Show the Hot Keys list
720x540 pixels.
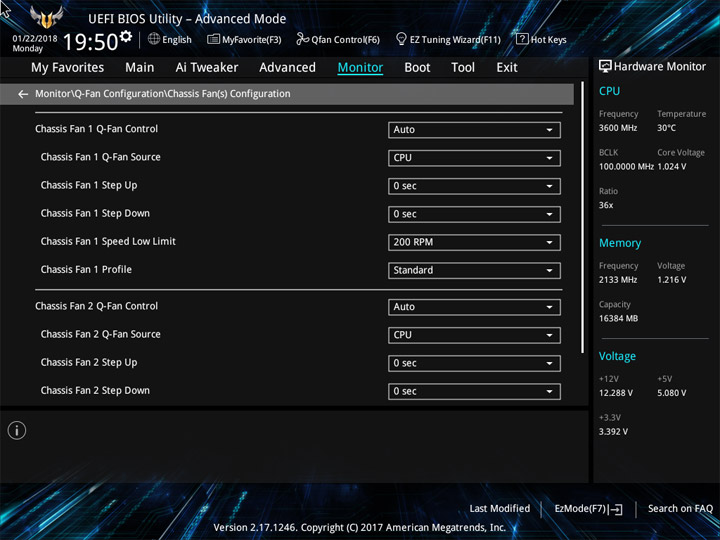point(541,39)
